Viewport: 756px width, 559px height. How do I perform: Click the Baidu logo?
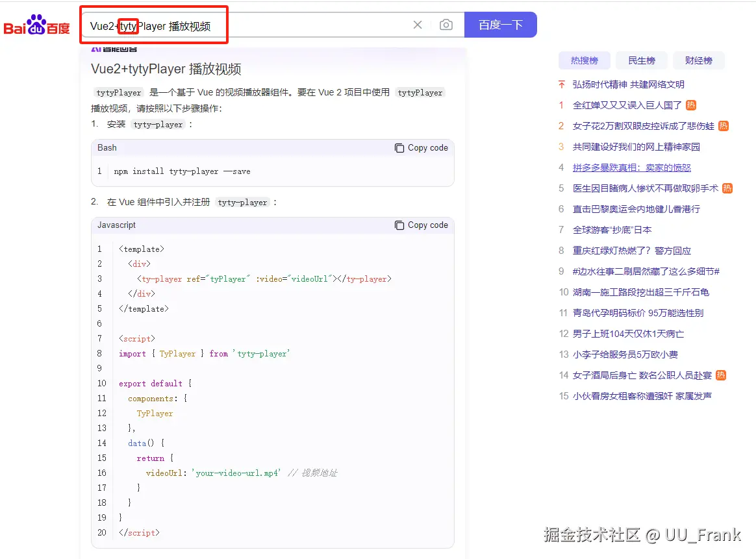[x=36, y=25]
